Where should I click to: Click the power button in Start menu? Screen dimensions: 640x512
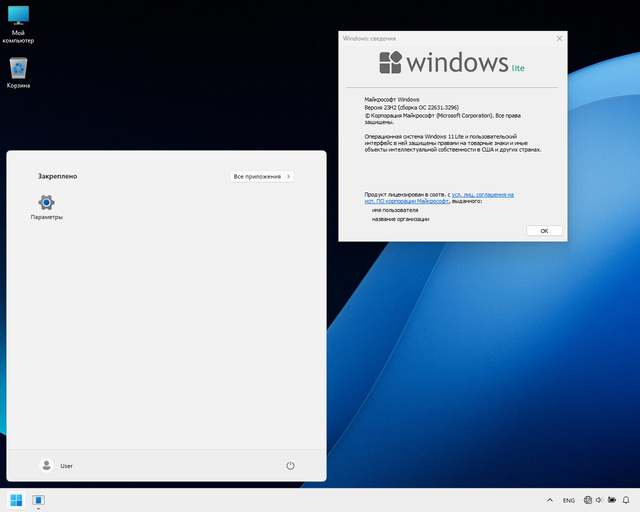pos(290,465)
